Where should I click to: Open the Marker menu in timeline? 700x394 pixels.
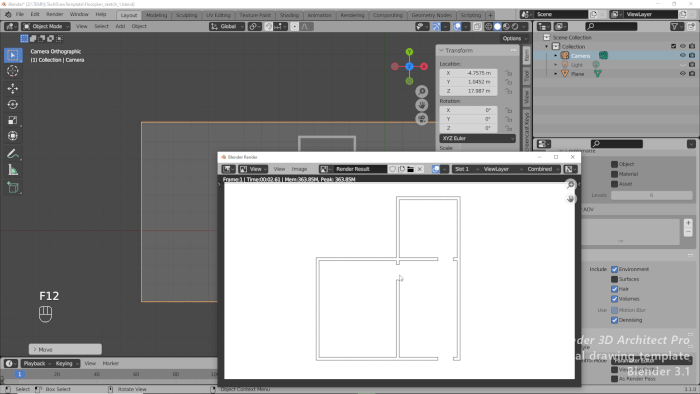point(111,364)
